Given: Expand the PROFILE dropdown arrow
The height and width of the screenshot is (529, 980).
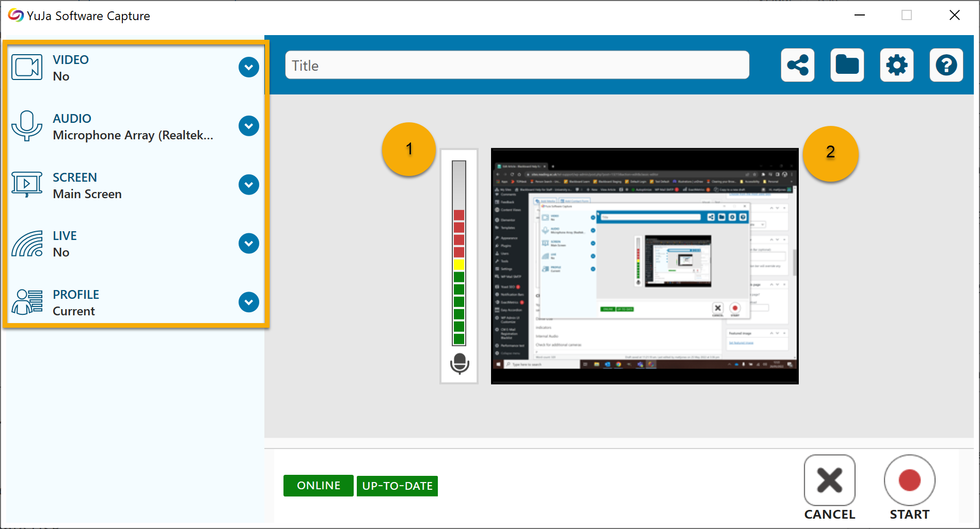Looking at the screenshot, I should pos(249,302).
